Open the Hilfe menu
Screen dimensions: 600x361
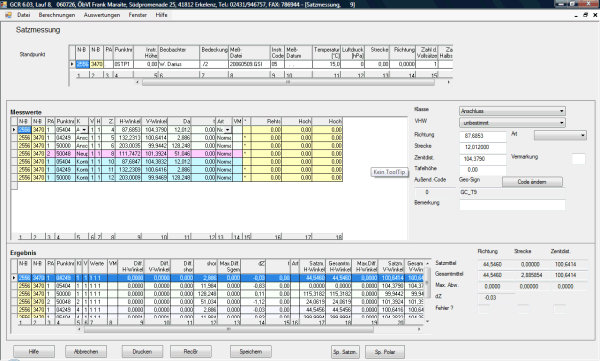click(x=161, y=15)
